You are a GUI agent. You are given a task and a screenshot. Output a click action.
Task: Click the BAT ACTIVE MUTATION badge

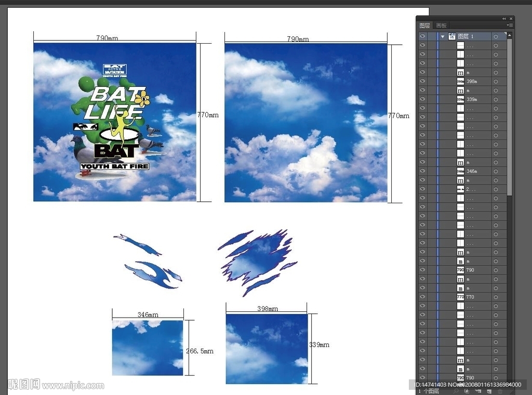[x=115, y=70]
